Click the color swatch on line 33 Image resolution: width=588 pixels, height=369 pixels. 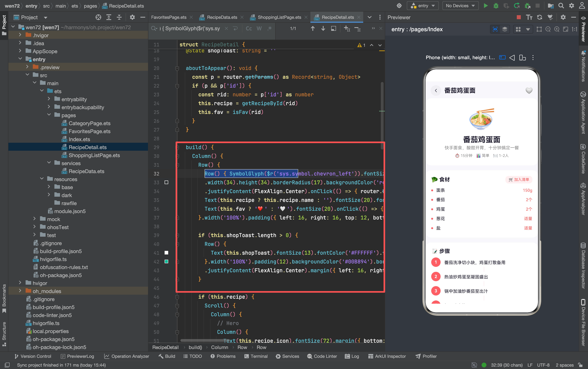tap(166, 182)
